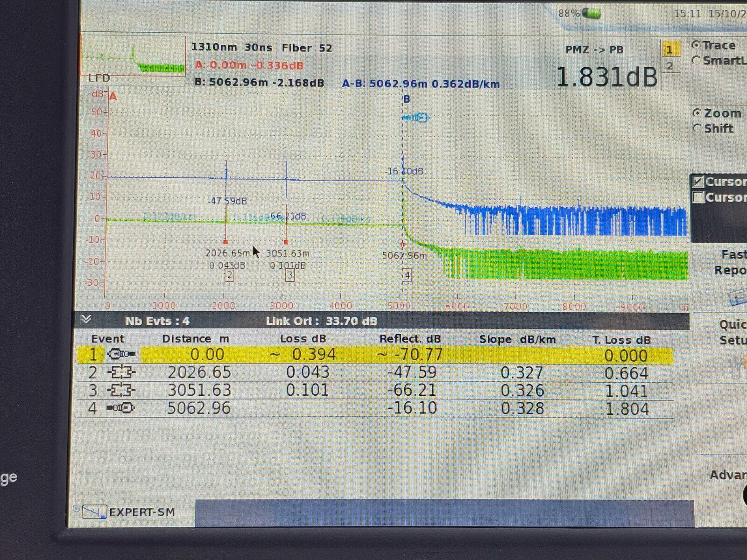Click the EXPERT-SM mode icon
The width and height of the screenshot is (747, 560).
[94, 512]
